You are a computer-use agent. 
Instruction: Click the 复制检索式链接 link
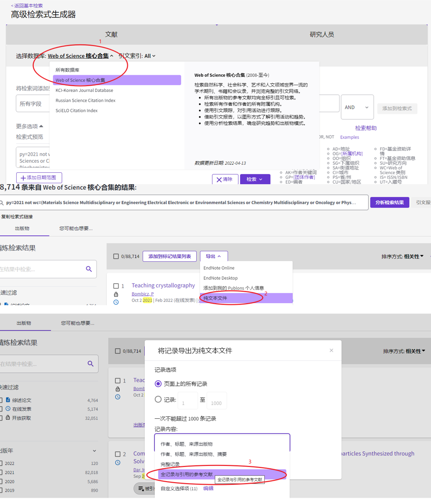click(x=17, y=217)
